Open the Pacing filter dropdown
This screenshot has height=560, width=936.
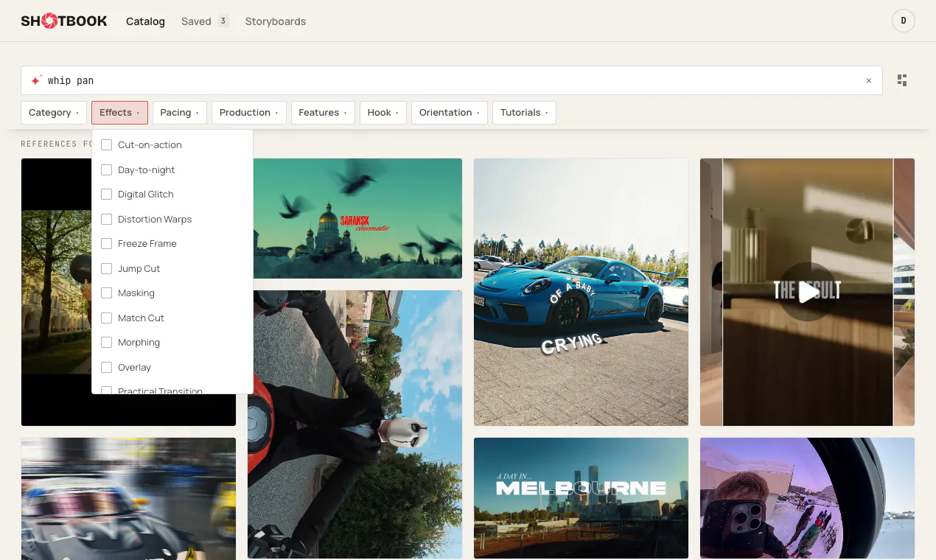tap(180, 113)
